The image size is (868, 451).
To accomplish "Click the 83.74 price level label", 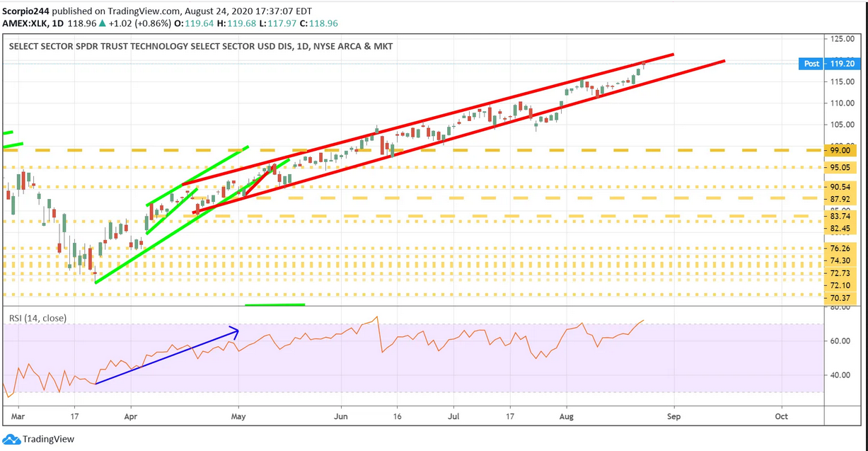I will click(x=842, y=217).
